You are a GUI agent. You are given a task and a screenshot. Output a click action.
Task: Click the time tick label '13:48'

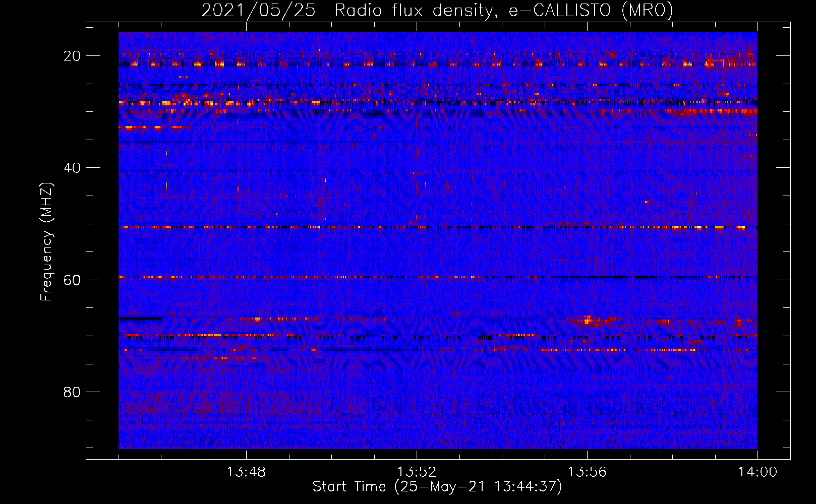pyautogui.click(x=246, y=472)
